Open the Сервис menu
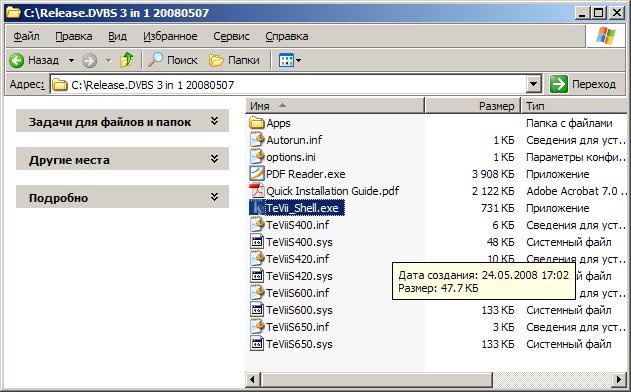Viewport: 631px width, 392px height. 231,36
